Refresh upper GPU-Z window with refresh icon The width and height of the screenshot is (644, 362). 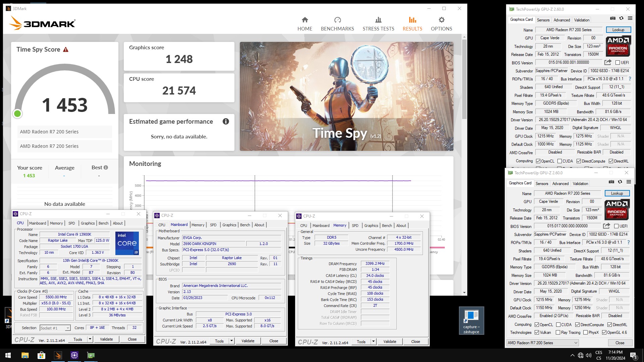click(x=621, y=18)
